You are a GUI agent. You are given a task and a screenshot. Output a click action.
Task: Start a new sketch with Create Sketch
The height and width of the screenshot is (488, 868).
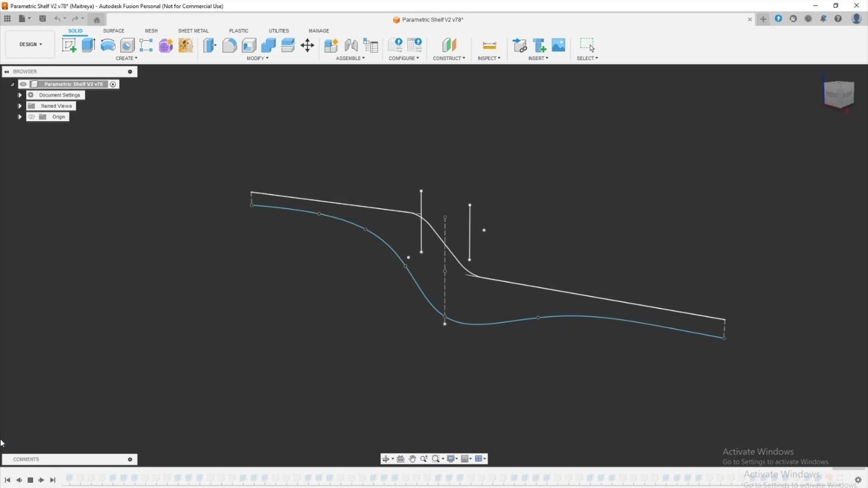69,45
